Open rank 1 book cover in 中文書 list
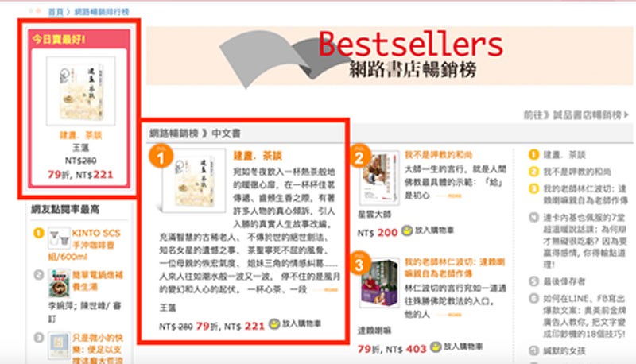Screen dimensions: 636x364 point(194,180)
